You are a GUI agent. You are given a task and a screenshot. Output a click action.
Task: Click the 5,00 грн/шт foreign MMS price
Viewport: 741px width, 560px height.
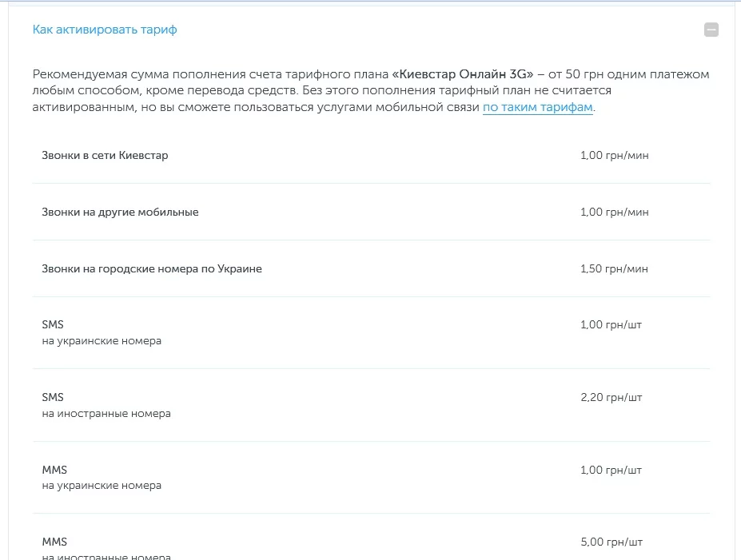pyautogui.click(x=611, y=542)
